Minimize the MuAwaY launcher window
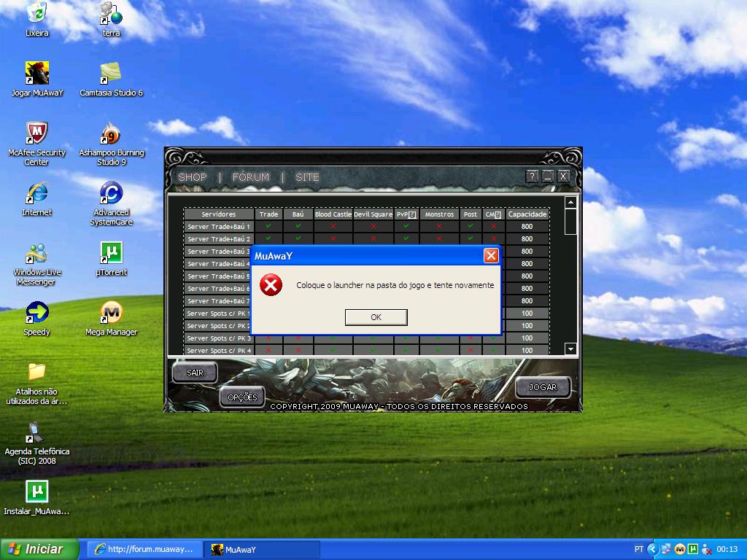 point(547,176)
